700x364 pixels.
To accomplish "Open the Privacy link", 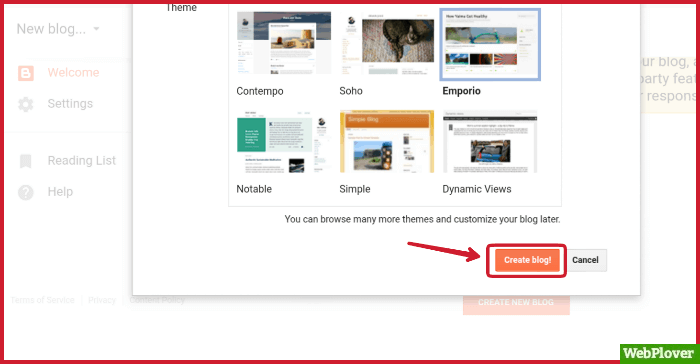I will pos(102,300).
